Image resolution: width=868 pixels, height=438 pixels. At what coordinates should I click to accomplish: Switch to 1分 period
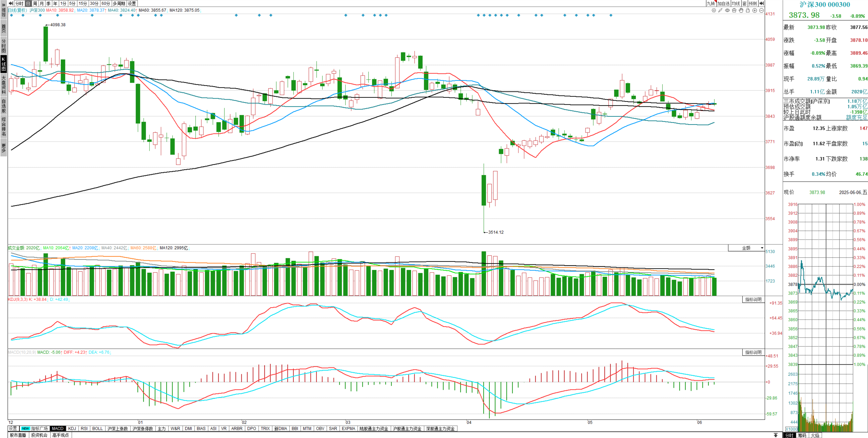[63, 3]
